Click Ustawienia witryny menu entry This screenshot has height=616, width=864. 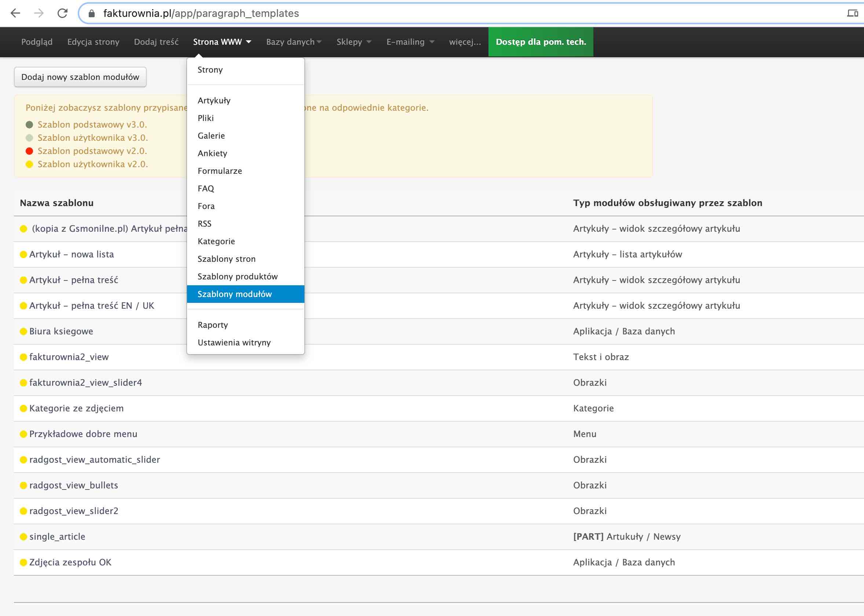[234, 342]
